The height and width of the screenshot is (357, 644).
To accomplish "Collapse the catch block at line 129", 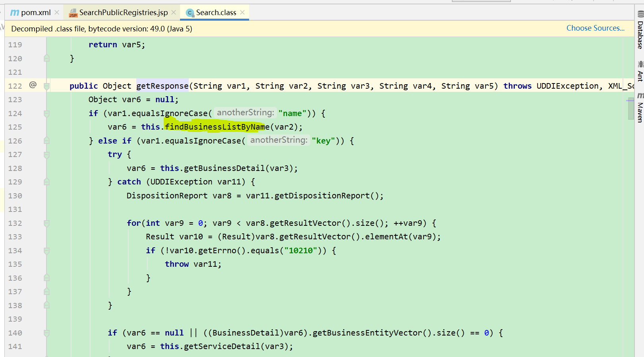I will click(46, 182).
